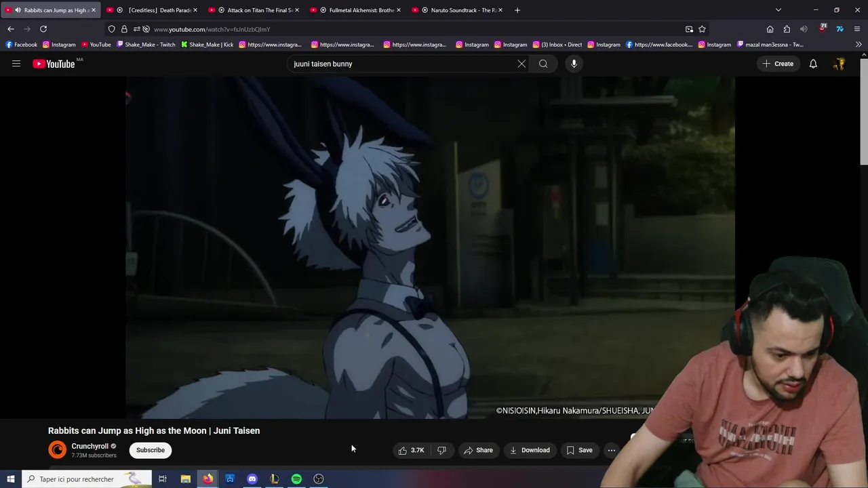Reload the page
The height and width of the screenshot is (488, 868).
[x=43, y=28]
